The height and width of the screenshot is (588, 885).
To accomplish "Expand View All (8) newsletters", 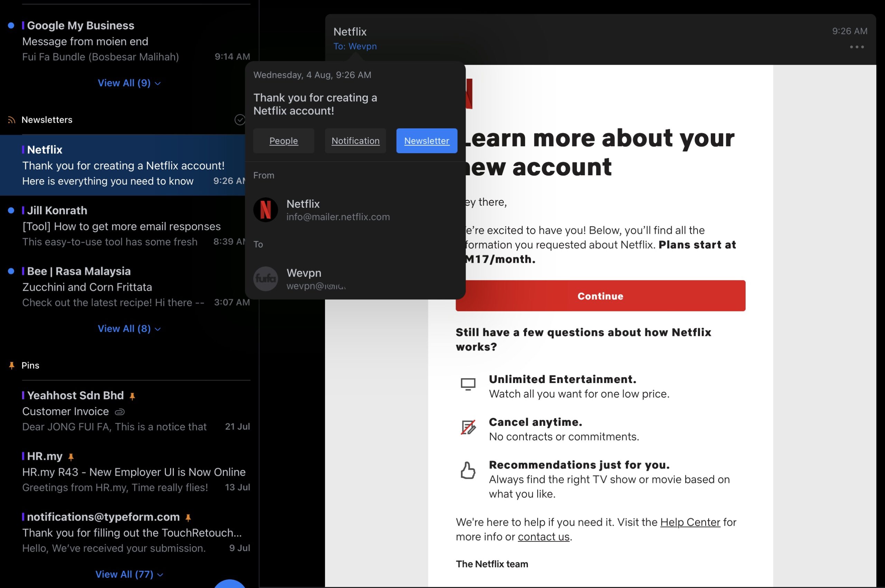I will [129, 328].
